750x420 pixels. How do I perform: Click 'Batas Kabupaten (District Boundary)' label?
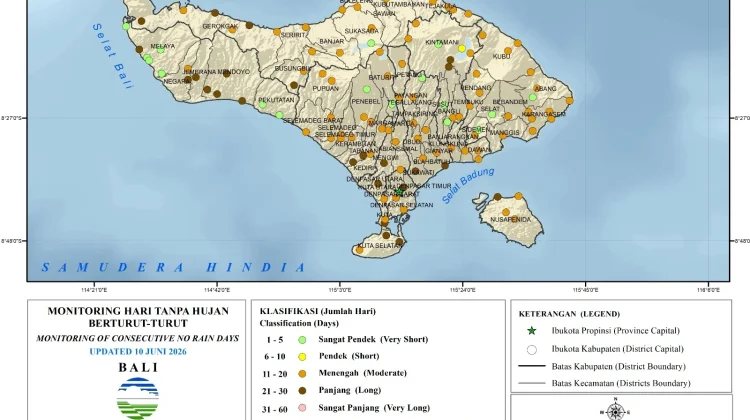618,366
